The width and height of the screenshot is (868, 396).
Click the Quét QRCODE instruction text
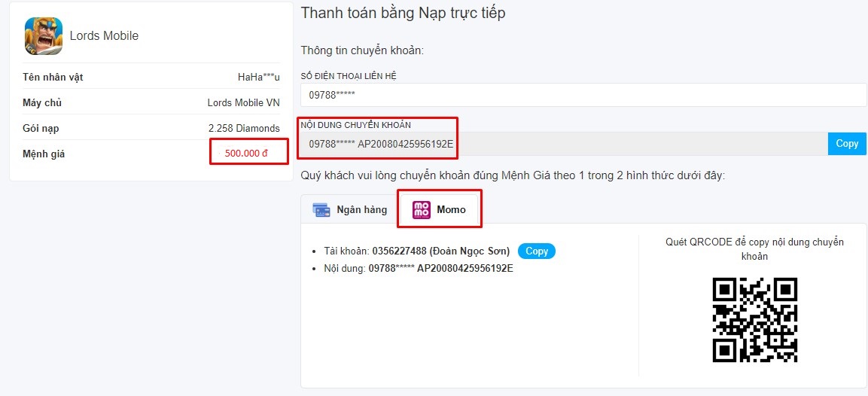click(x=754, y=249)
